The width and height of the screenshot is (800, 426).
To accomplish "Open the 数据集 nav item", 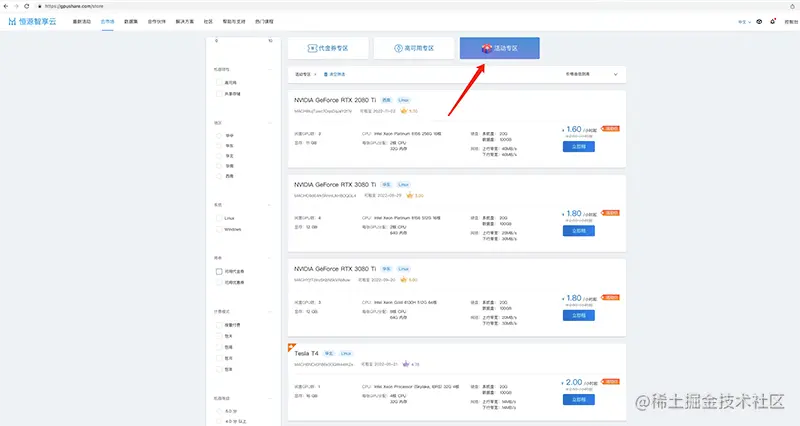I will point(131,21).
